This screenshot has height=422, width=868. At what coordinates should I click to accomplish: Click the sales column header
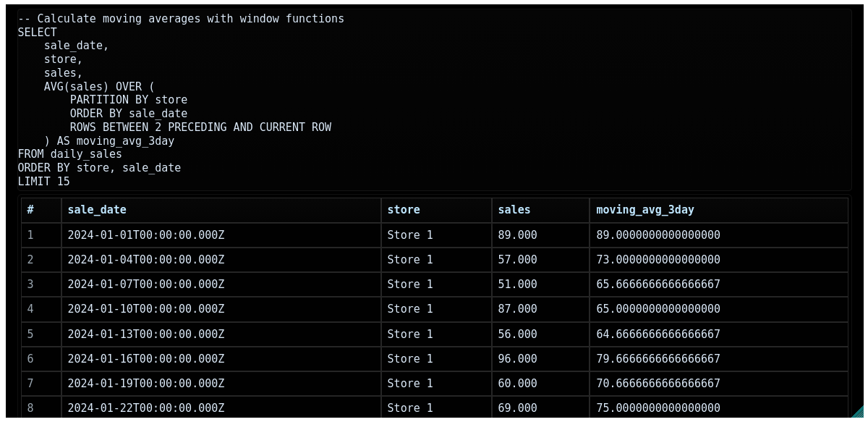(x=540, y=210)
